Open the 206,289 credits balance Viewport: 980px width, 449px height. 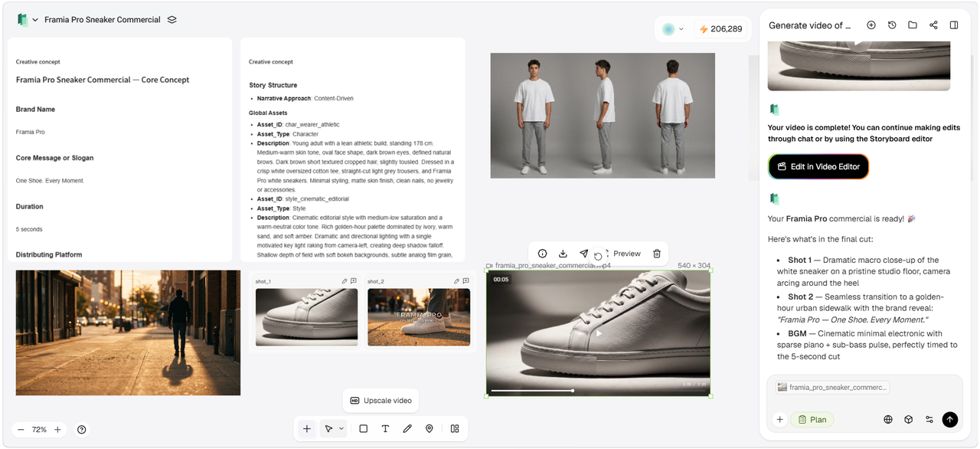(x=720, y=29)
